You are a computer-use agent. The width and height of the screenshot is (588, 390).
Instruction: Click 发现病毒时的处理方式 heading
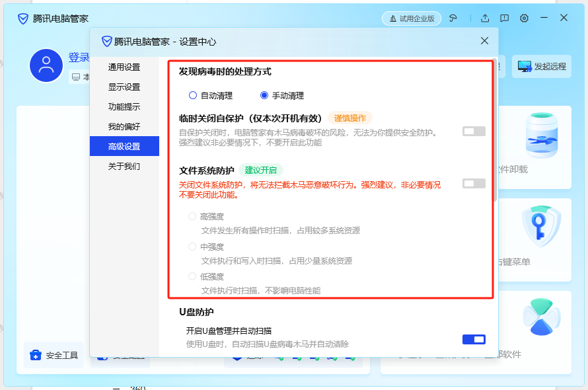pyautogui.click(x=225, y=71)
